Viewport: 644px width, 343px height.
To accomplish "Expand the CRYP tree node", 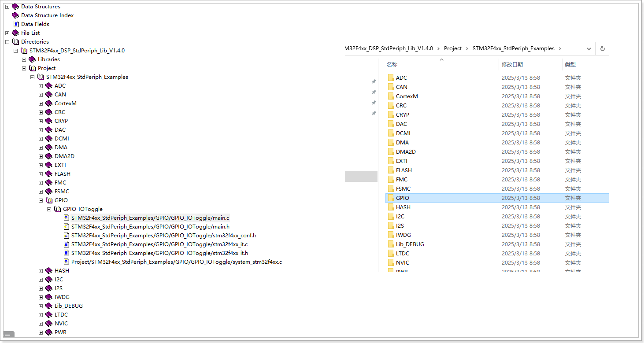I will (41, 121).
